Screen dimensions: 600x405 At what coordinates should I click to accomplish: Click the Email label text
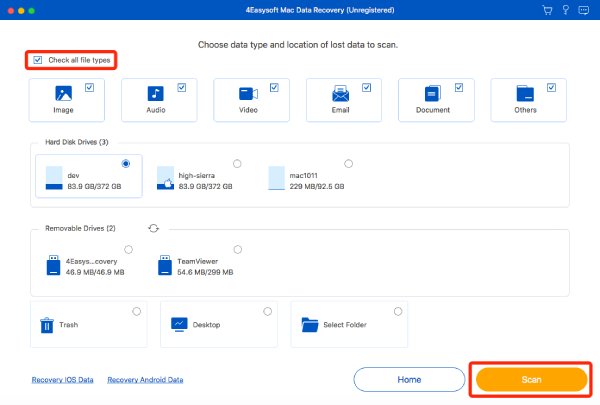(341, 110)
